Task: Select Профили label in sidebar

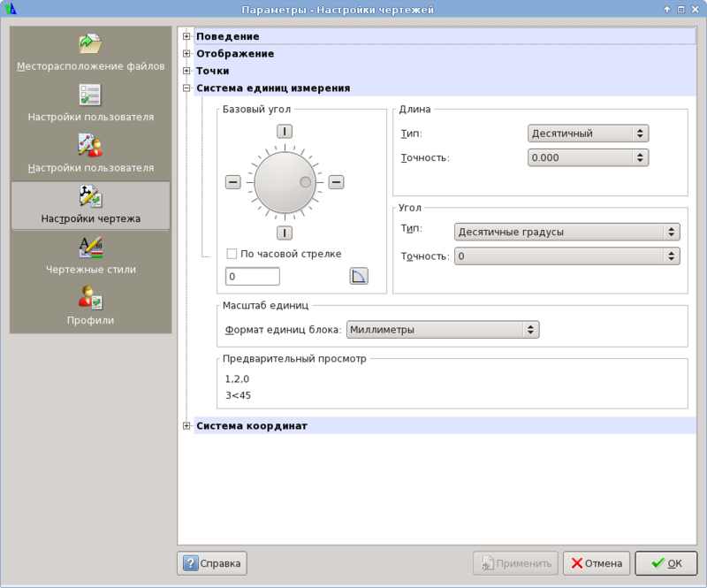Action: click(x=91, y=320)
